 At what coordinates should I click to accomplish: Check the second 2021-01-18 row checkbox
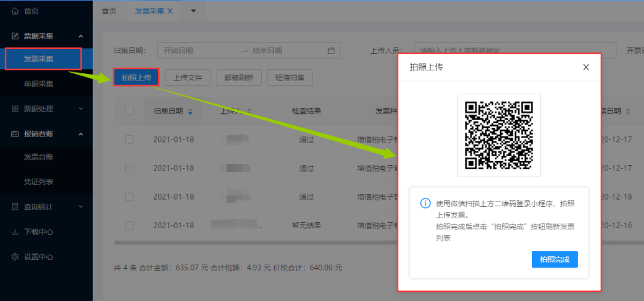pos(129,168)
